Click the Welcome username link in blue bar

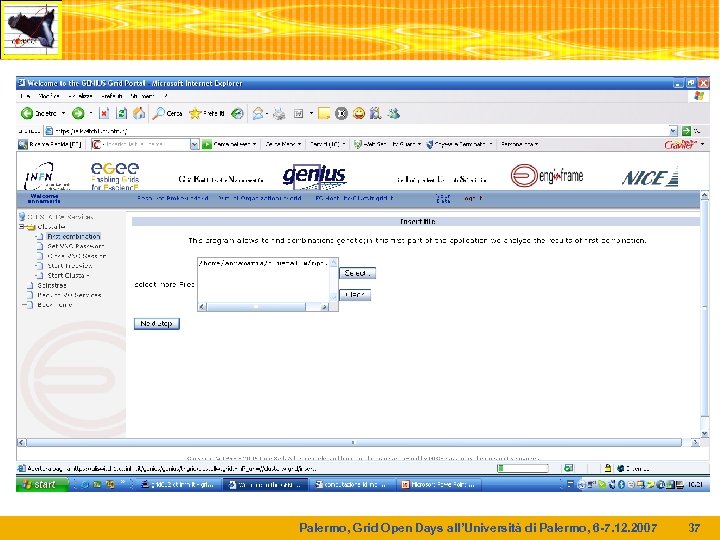(44, 199)
